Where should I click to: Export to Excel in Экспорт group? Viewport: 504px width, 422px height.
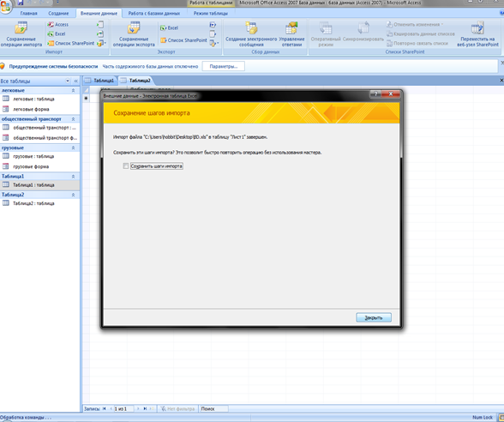(x=169, y=28)
